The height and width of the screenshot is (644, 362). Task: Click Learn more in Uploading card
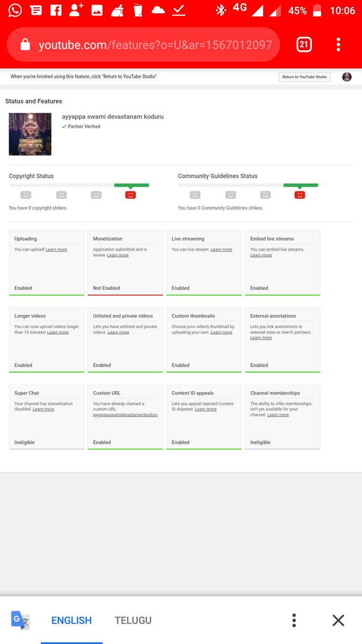(56, 250)
